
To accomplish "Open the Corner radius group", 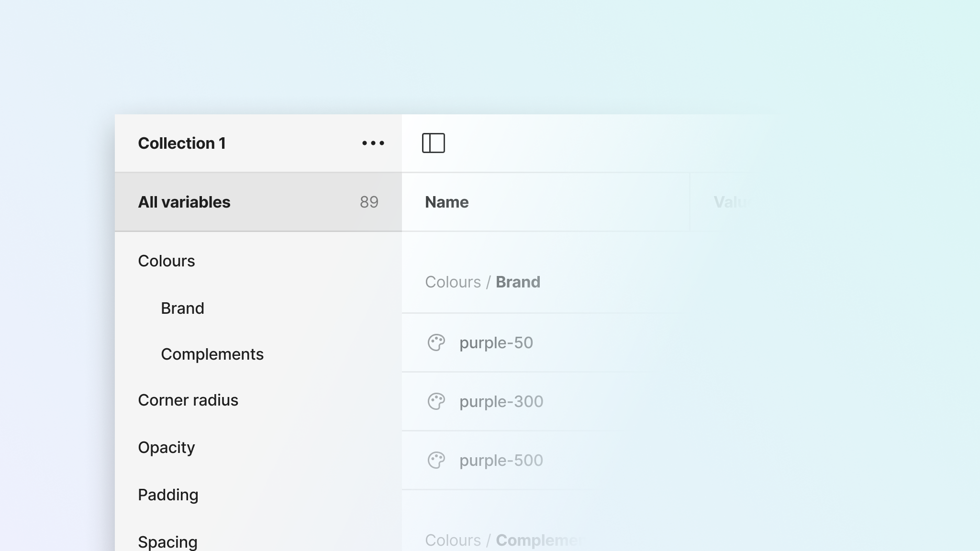I will 188,400.
